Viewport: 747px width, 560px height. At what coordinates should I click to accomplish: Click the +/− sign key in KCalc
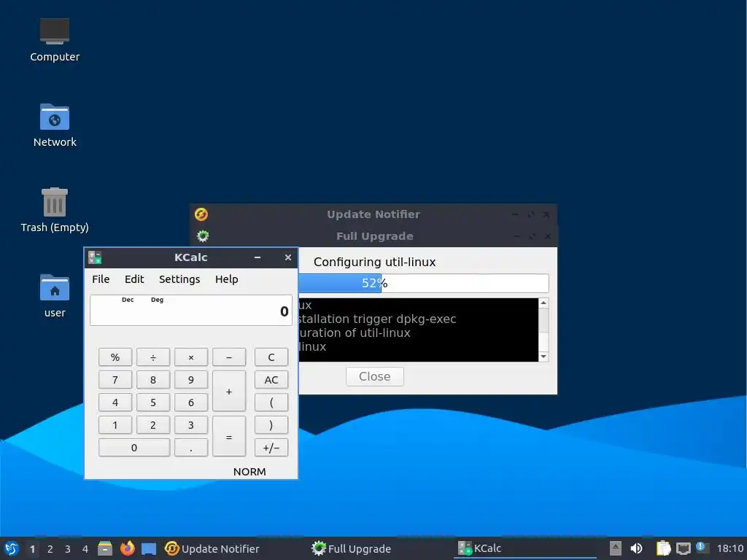coord(271,448)
